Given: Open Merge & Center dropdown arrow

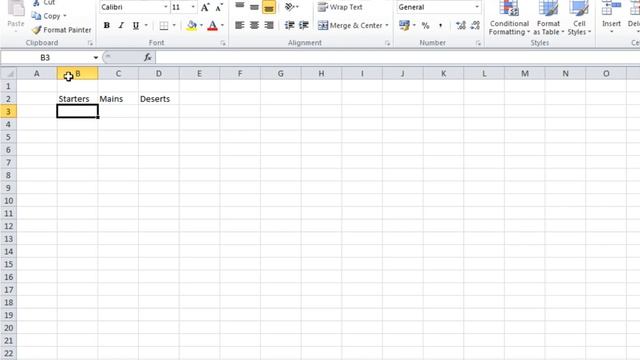Looking at the screenshot, I should [x=387, y=25].
